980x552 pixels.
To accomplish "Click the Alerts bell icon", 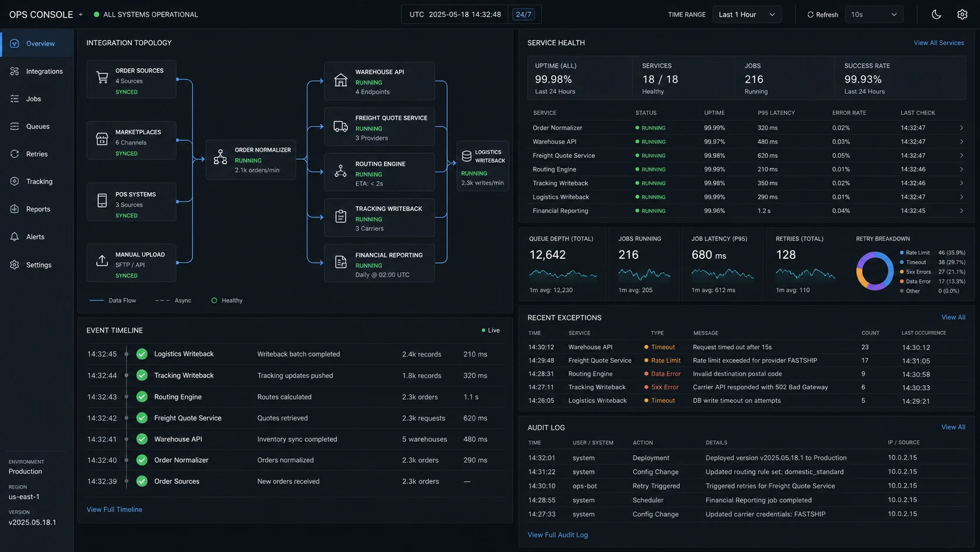I will click(x=15, y=237).
